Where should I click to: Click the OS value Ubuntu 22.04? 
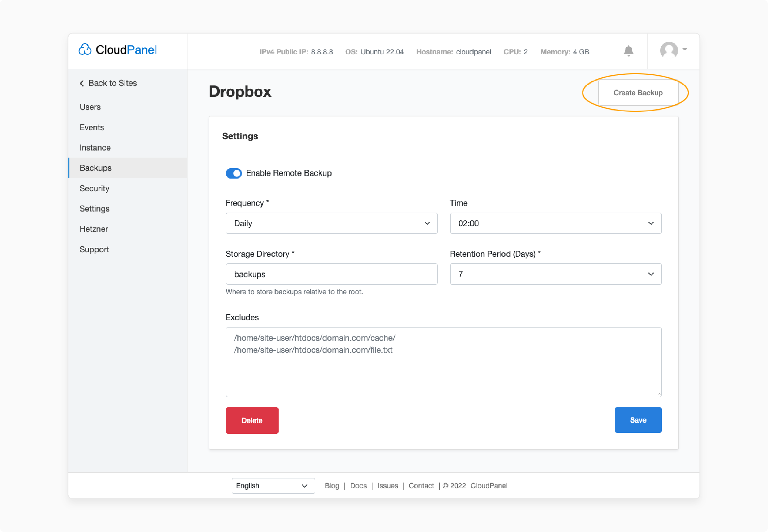tap(382, 52)
